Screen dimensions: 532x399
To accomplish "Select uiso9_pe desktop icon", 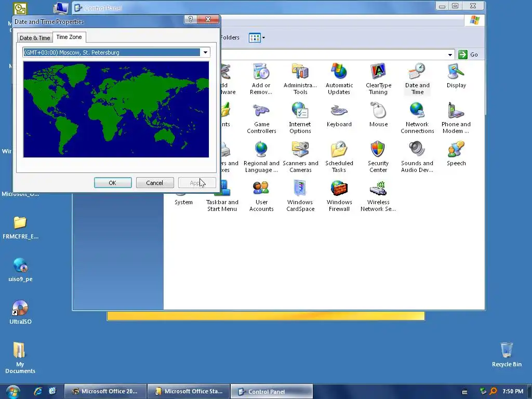I will tap(20, 270).
